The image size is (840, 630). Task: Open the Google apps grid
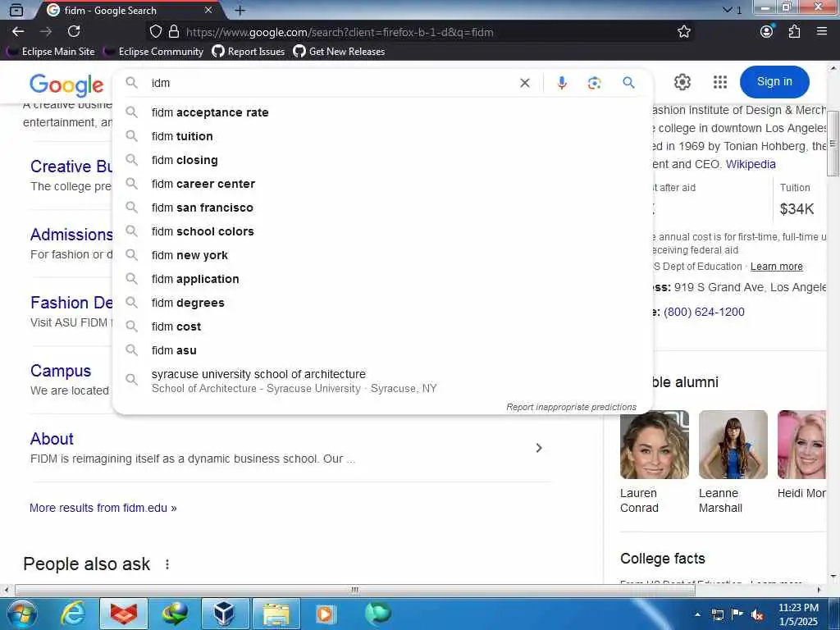pos(720,82)
